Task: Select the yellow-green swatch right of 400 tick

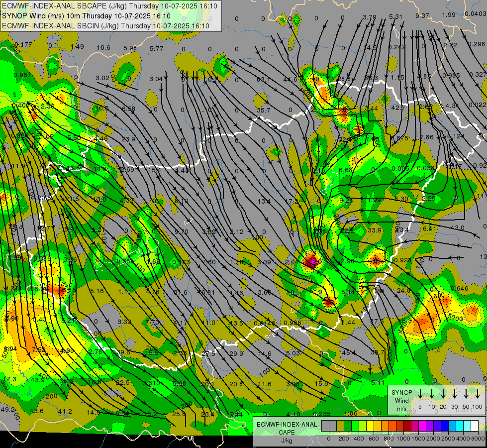Action: pyautogui.click(x=363, y=426)
